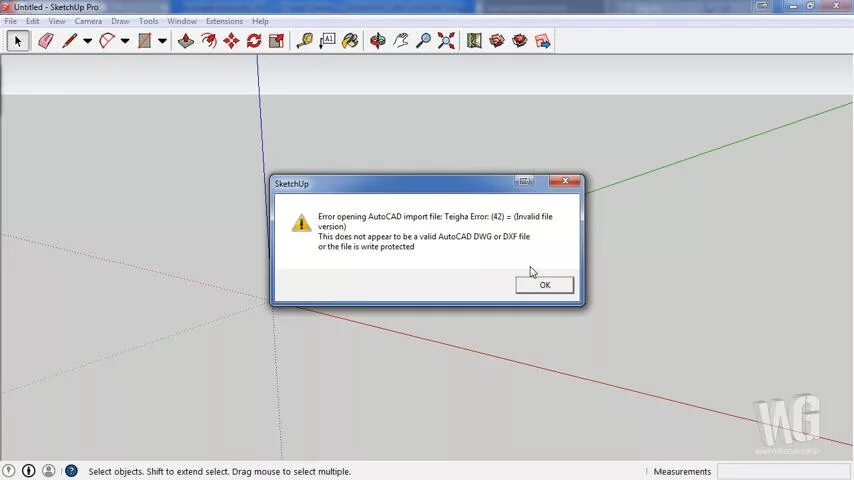Activate the Scale tool
The width and height of the screenshot is (854, 480).
pos(277,41)
